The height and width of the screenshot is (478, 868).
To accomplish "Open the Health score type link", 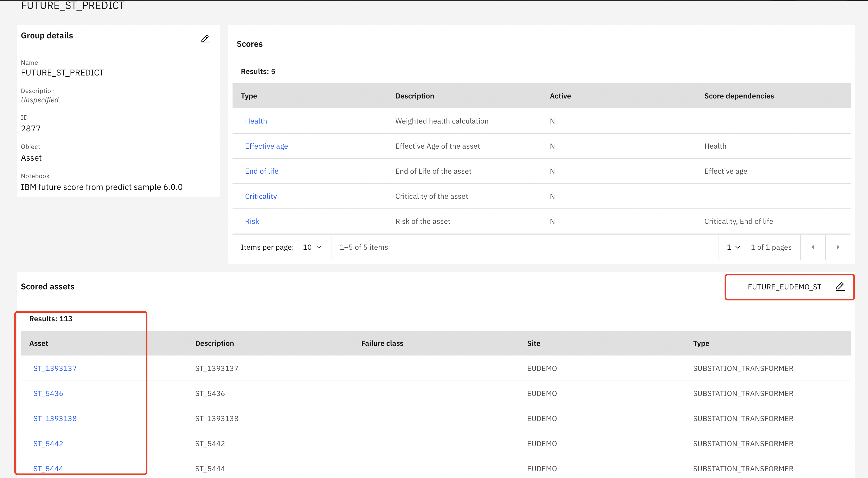I will coord(256,121).
